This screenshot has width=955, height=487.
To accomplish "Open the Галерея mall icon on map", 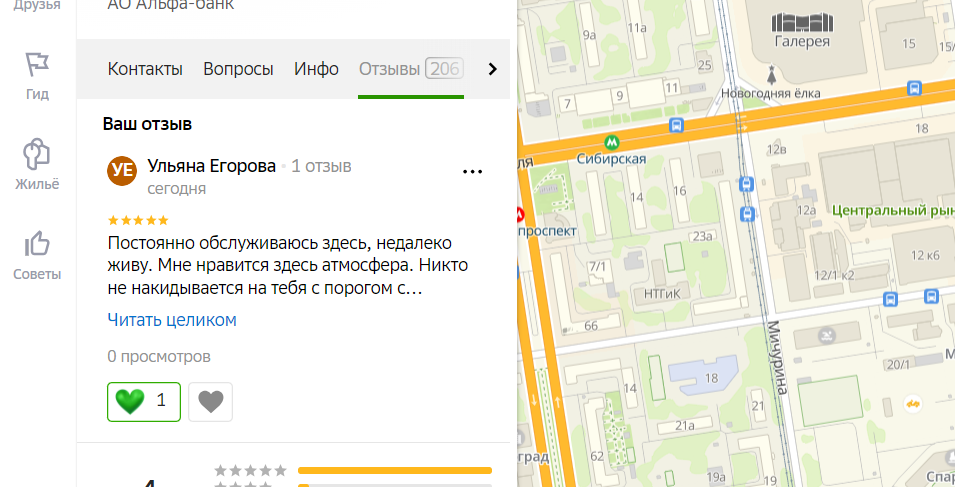I will pos(802,22).
